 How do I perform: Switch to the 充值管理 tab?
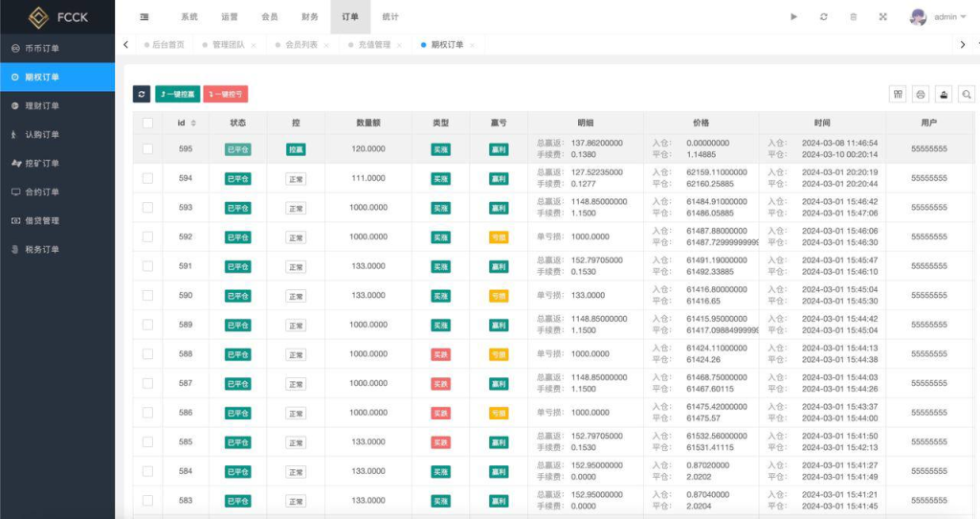coord(374,45)
